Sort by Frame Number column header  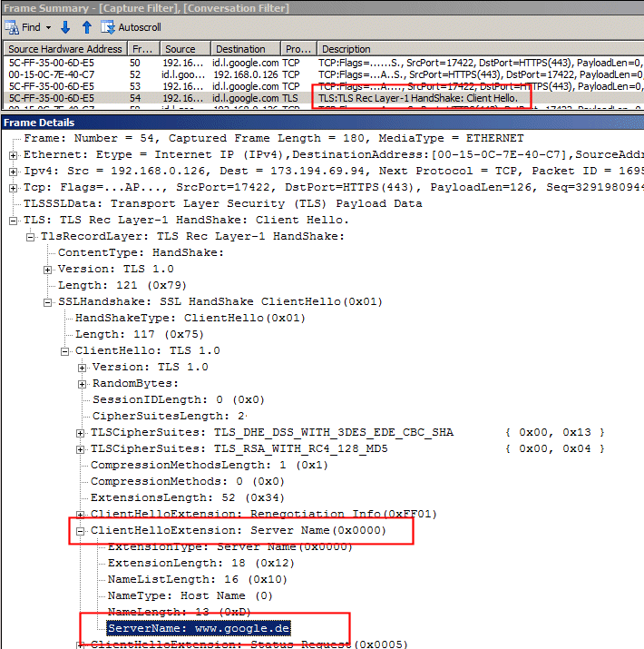(x=143, y=49)
